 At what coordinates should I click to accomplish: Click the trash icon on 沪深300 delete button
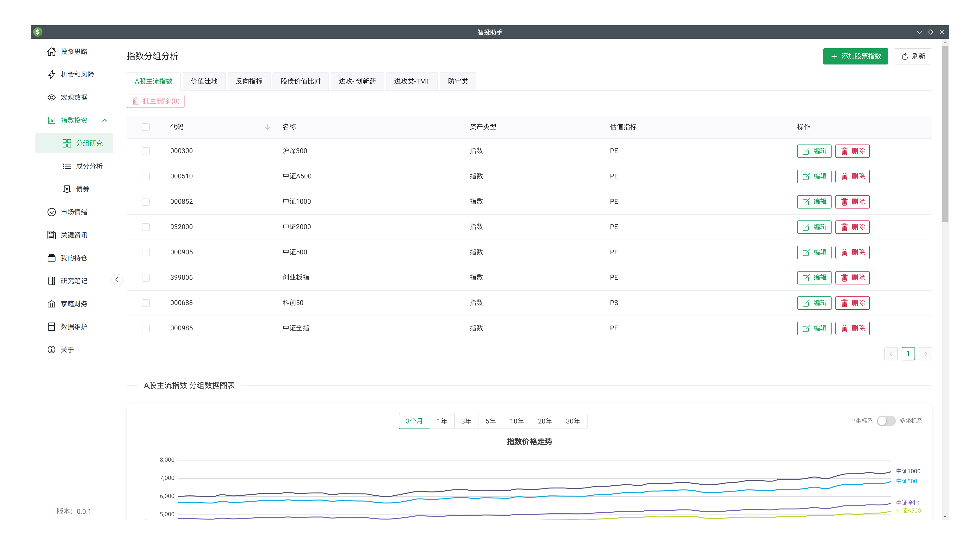click(844, 151)
